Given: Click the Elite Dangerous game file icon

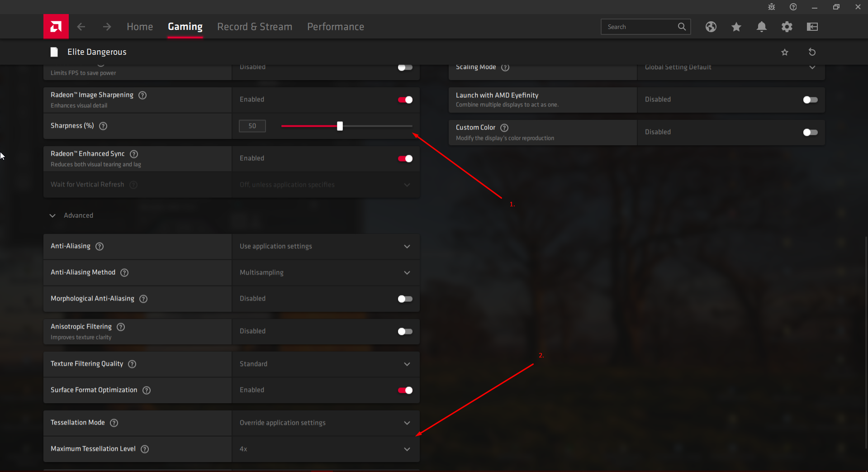Looking at the screenshot, I should pos(54,52).
